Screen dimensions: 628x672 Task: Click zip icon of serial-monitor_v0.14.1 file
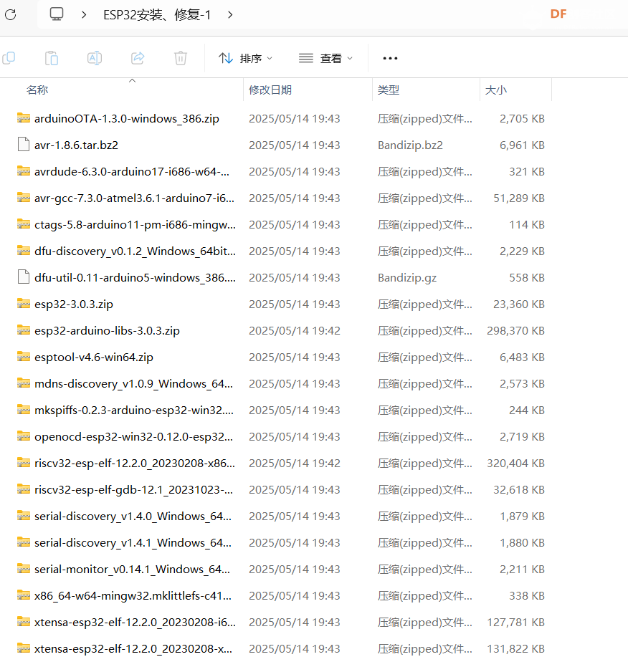point(24,569)
